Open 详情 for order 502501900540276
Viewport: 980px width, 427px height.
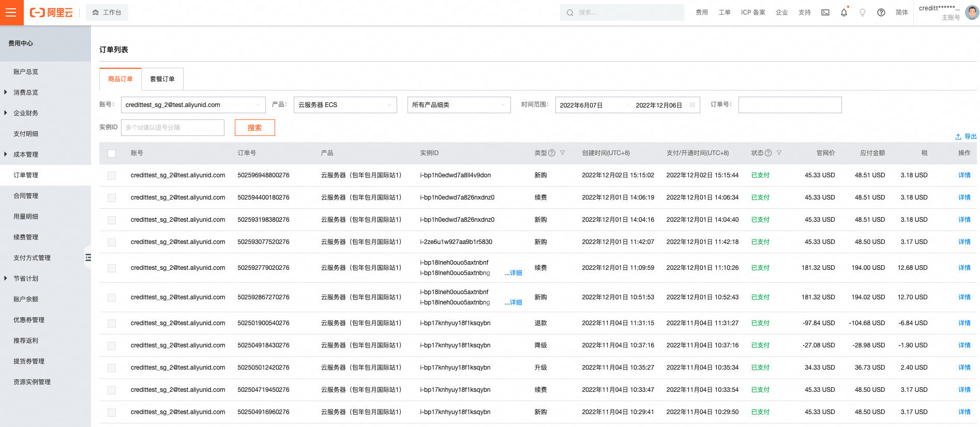(964, 323)
